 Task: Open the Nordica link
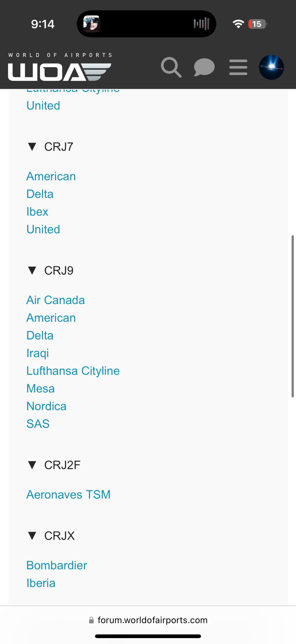(46, 406)
